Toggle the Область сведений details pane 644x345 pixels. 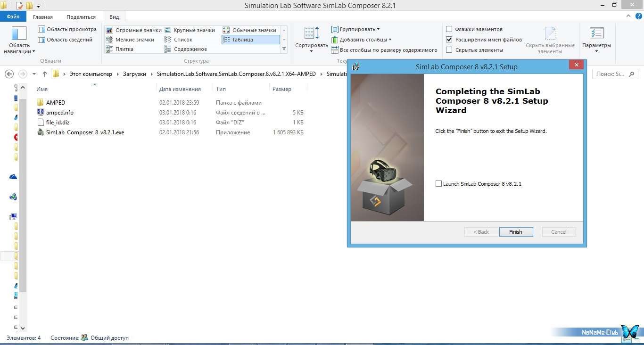point(65,40)
